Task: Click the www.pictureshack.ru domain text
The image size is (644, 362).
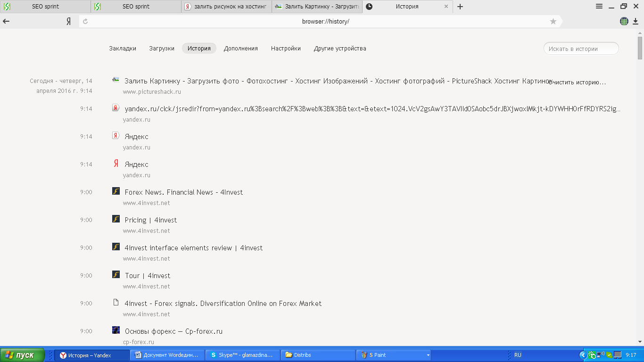Action: coord(152,92)
